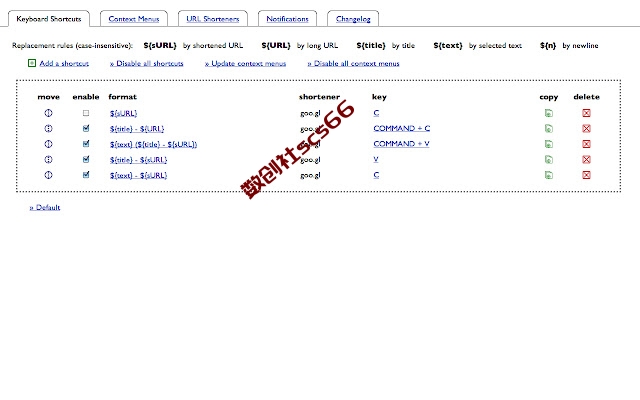
Task: Click move handle for ${title} - ${sURL} row
Action: click(x=48, y=160)
